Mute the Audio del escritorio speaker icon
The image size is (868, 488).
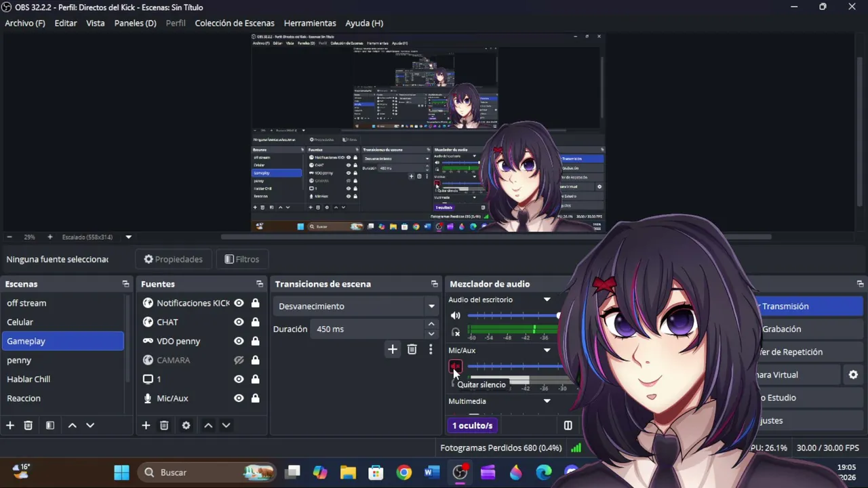pyautogui.click(x=456, y=316)
